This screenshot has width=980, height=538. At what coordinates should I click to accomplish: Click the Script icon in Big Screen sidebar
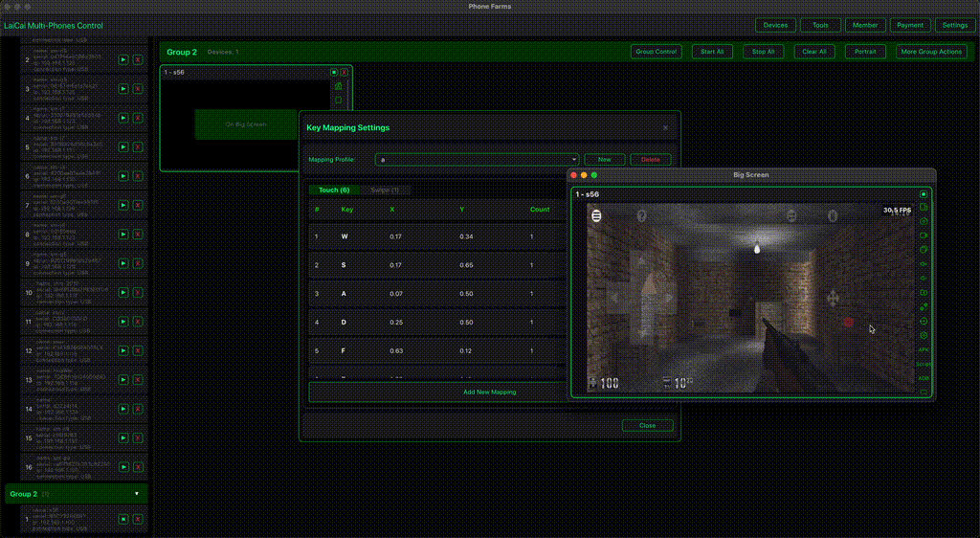[924, 364]
